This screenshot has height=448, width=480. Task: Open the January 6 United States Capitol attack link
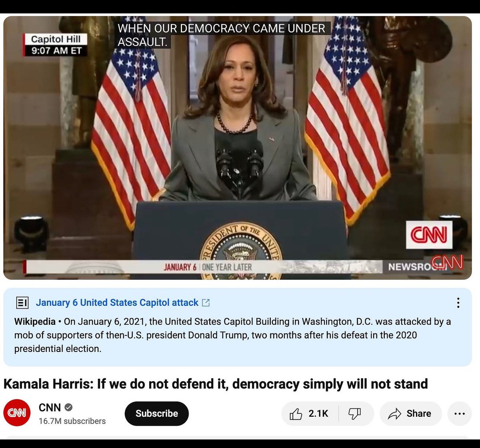(117, 303)
